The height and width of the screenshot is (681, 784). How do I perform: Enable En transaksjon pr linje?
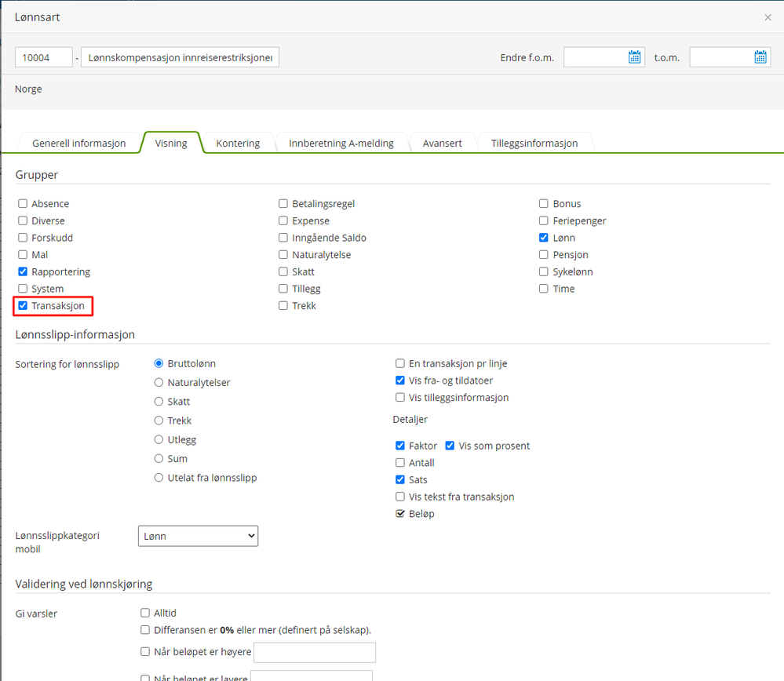tap(400, 363)
